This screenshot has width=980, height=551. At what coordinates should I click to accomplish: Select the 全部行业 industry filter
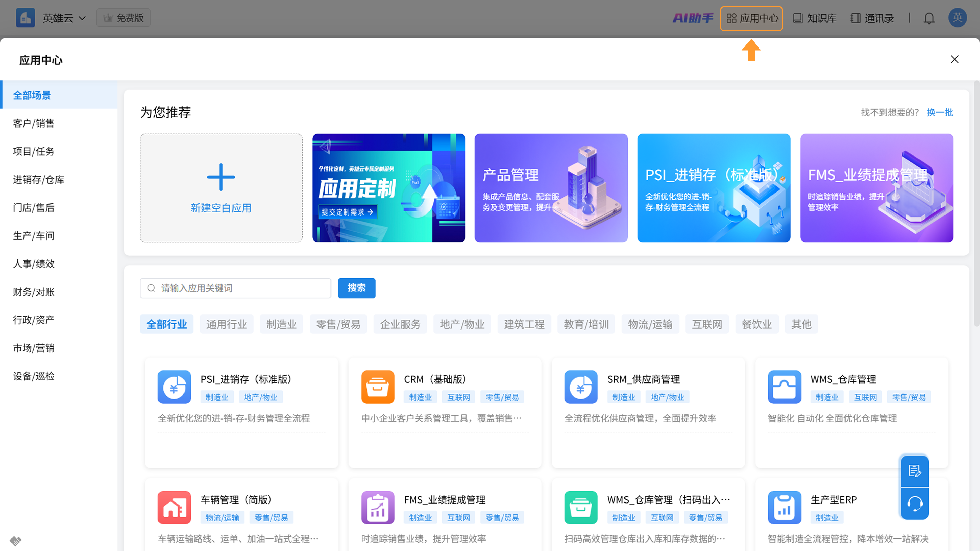[167, 324]
